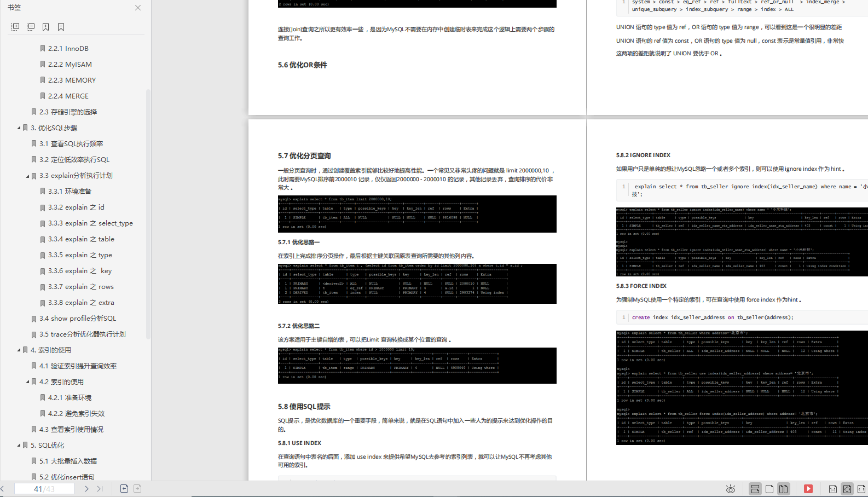Open bookmark 2.2.4 MERGE
The image size is (868, 497).
(68, 96)
